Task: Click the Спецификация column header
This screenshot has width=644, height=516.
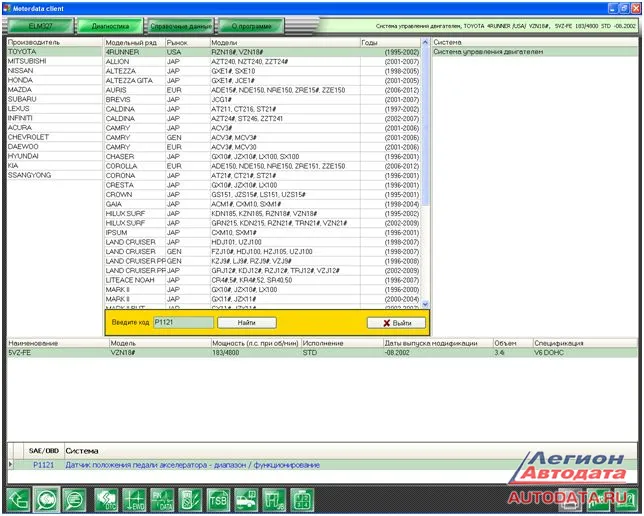Action: [x=585, y=343]
